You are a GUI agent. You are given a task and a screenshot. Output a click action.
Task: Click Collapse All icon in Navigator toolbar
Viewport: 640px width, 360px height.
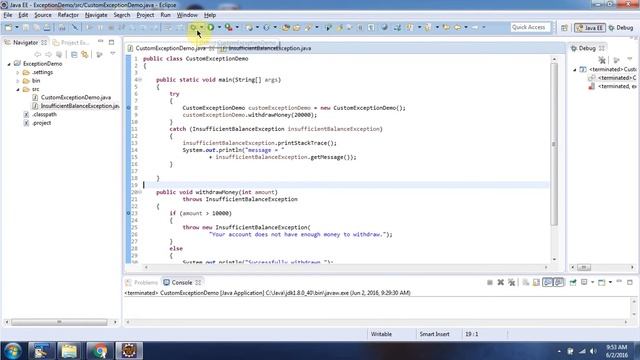point(74,54)
